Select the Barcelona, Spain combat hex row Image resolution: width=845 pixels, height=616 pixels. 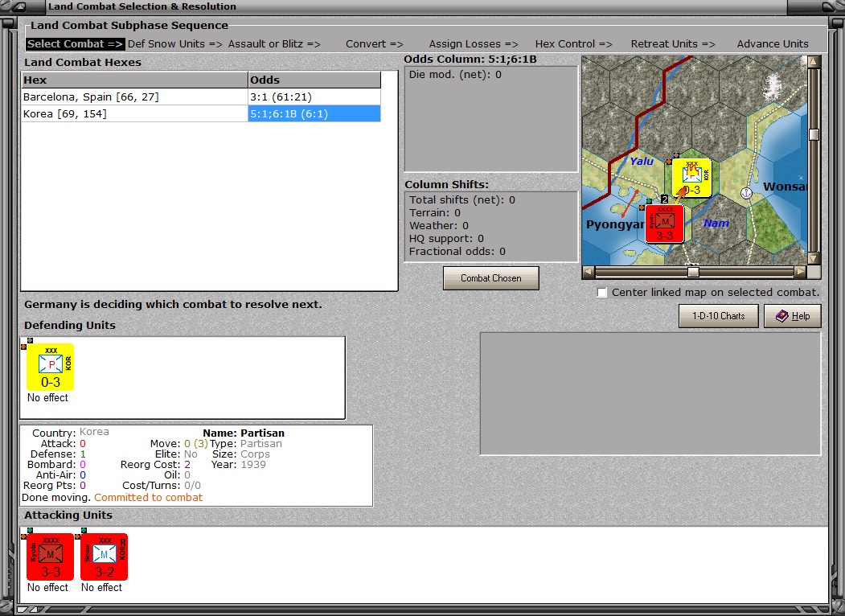[x=201, y=97]
